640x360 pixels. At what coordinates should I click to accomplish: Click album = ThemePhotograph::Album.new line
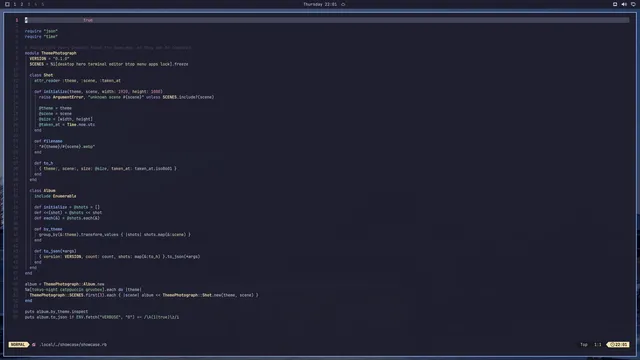64,284
